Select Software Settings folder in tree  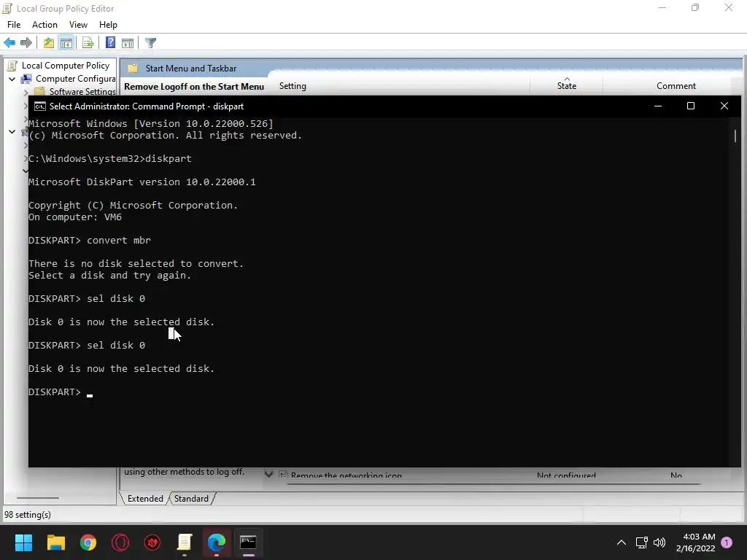82,91
